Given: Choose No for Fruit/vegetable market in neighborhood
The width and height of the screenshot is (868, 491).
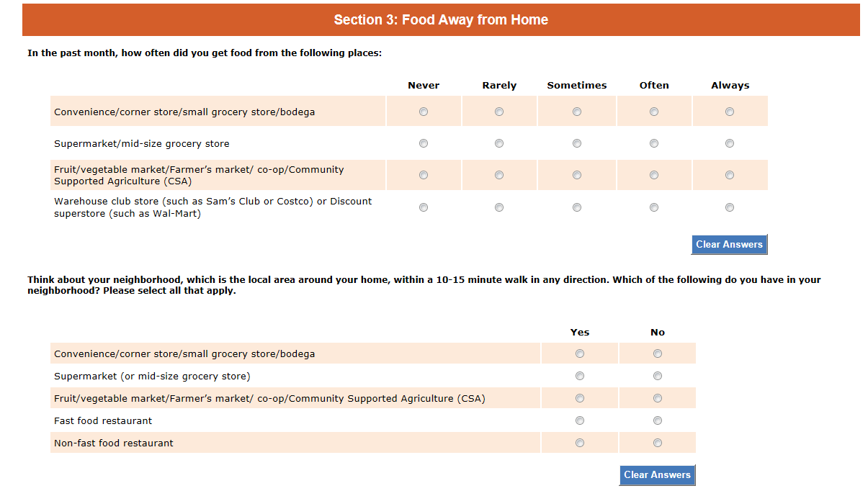Looking at the screenshot, I should (x=658, y=398).
